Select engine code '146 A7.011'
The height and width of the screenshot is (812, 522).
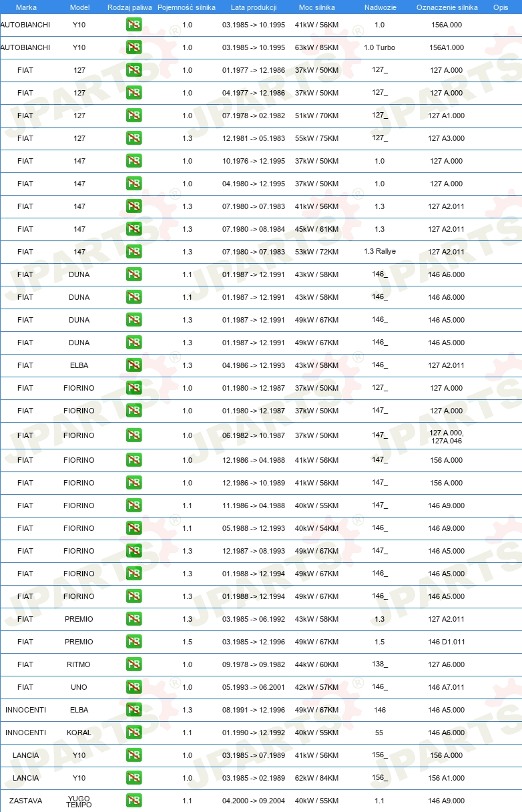coord(447,687)
